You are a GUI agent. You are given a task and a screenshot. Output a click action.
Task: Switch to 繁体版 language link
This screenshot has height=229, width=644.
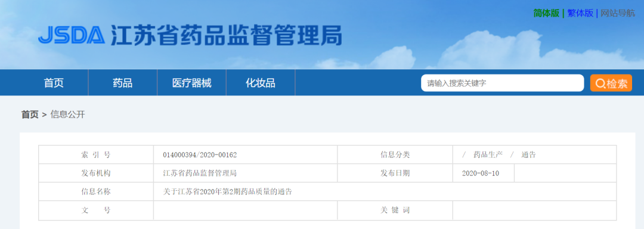point(580,13)
